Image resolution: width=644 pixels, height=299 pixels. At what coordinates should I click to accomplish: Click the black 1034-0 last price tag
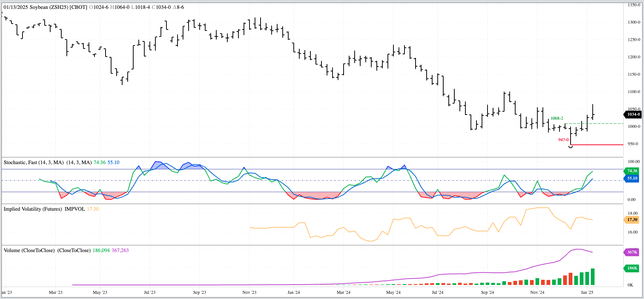click(633, 115)
